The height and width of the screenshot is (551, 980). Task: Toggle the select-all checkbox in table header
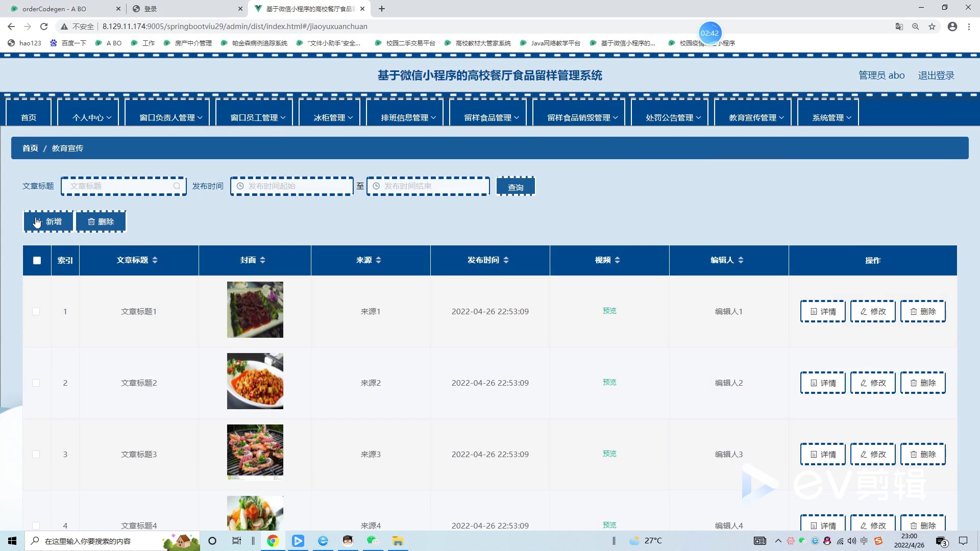pos(37,260)
